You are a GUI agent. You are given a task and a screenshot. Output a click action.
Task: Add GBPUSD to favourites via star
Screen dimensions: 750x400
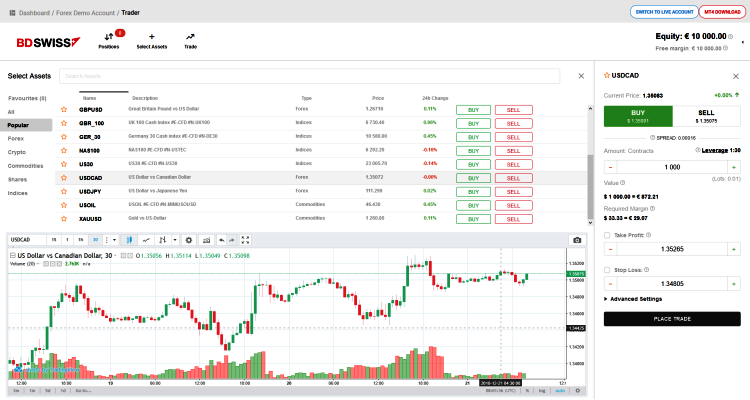(x=64, y=110)
